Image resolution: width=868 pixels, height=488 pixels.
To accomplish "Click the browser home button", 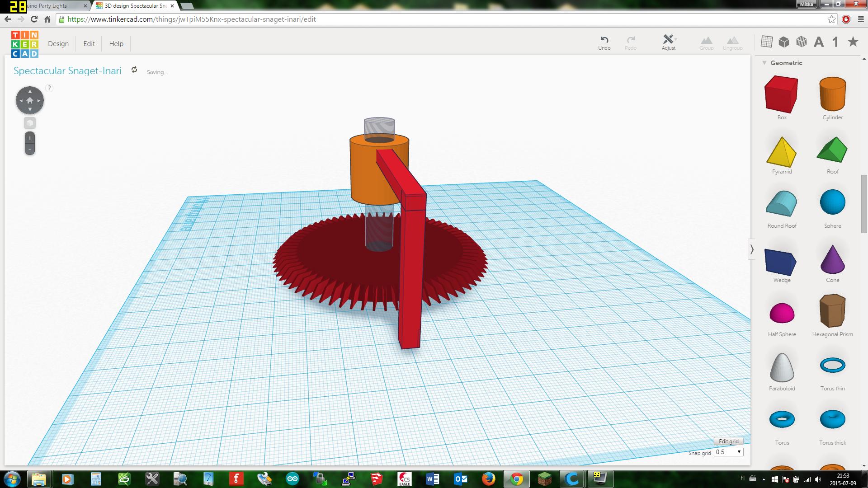I will point(47,19).
